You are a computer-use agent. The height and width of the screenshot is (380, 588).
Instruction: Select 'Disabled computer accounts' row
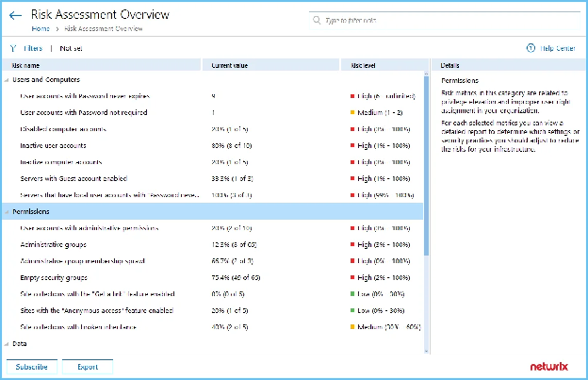click(x=213, y=129)
